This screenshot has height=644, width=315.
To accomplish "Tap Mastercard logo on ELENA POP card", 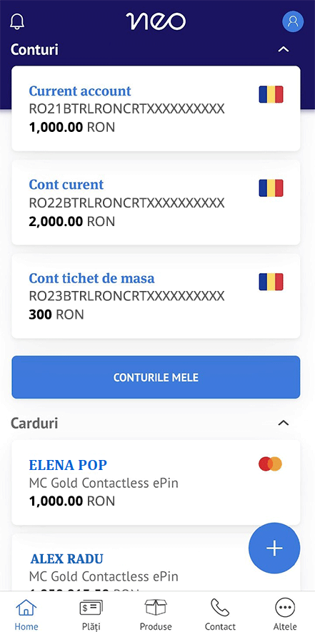I will 270,464.
